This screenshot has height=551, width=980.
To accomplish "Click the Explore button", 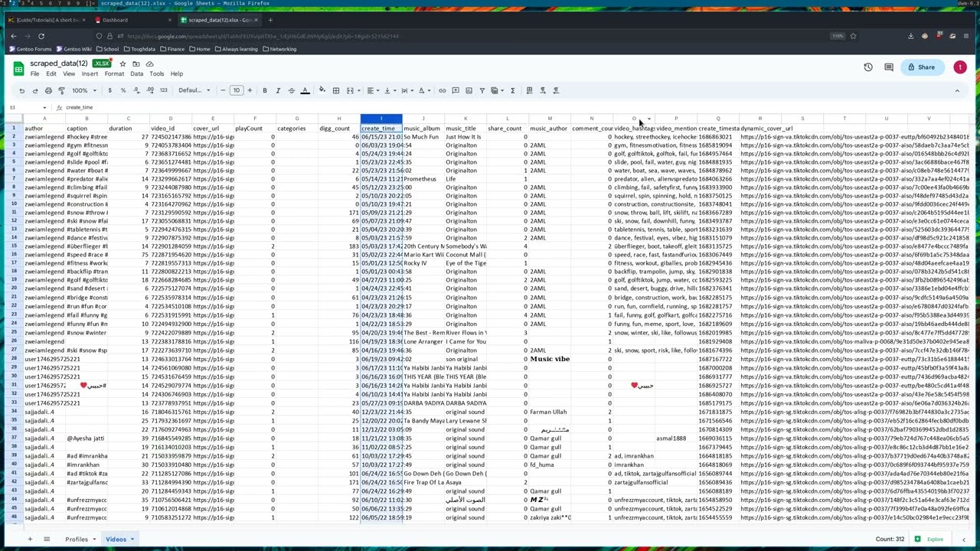I will pyautogui.click(x=929, y=540).
